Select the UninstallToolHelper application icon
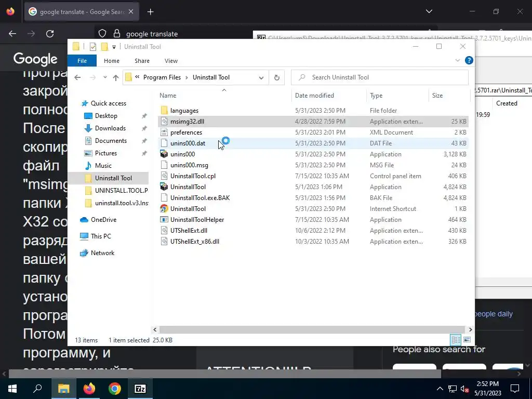The height and width of the screenshot is (399, 532). pyautogui.click(x=164, y=219)
